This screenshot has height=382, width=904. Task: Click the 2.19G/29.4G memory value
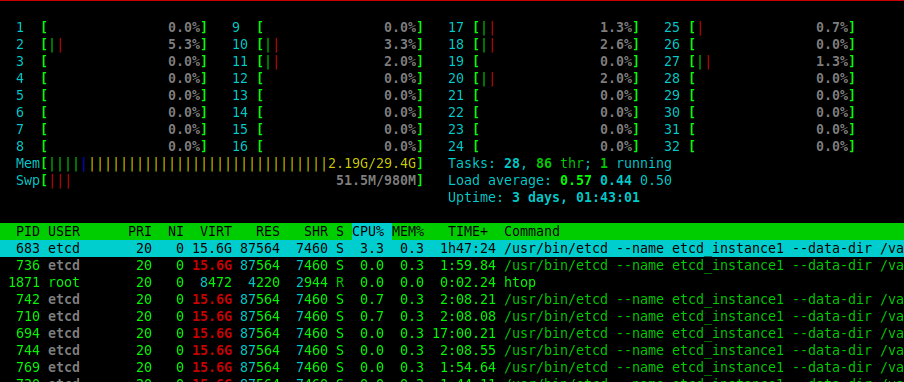[x=372, y=164]
